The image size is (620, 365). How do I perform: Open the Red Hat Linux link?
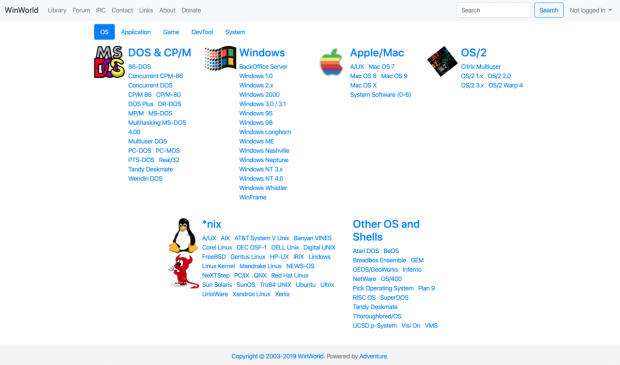289,275
